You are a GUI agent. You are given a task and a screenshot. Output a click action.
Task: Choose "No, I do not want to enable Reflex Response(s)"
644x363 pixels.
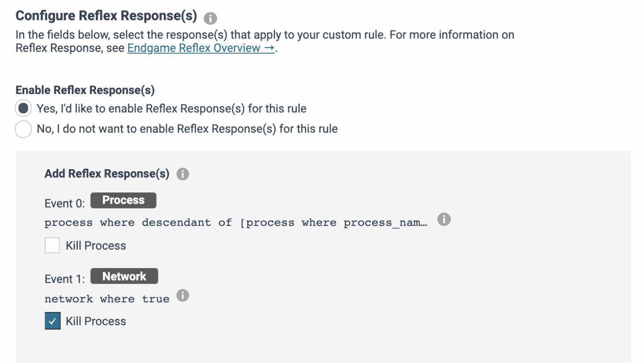(23, 129)
